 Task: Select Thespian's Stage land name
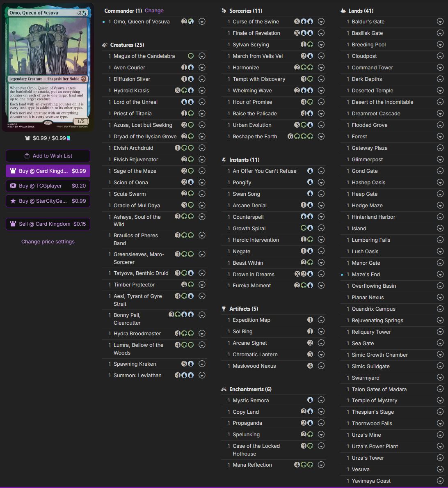[373, 412]
